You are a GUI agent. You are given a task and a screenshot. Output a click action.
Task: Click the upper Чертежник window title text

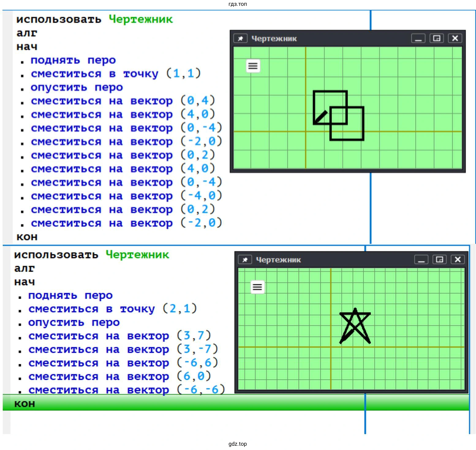click(274, 39)
